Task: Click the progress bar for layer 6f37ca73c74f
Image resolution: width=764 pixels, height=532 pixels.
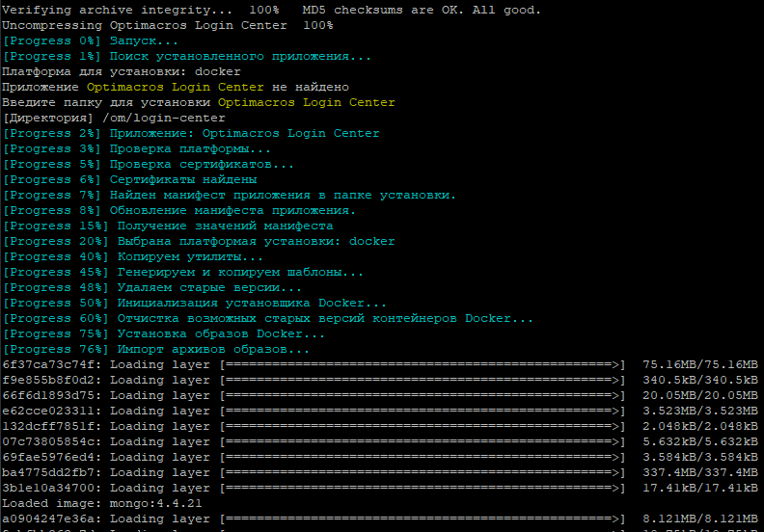Action: pyautogui.click(x=423, y=364)
